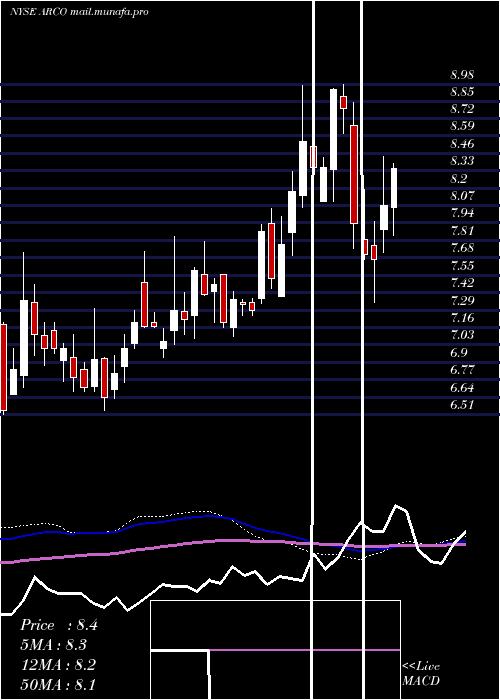Viewport: 500px width, 700px height.
Task: Click the NYSE ARCO mail.munafa.pro title
Action: click(79, 12)
